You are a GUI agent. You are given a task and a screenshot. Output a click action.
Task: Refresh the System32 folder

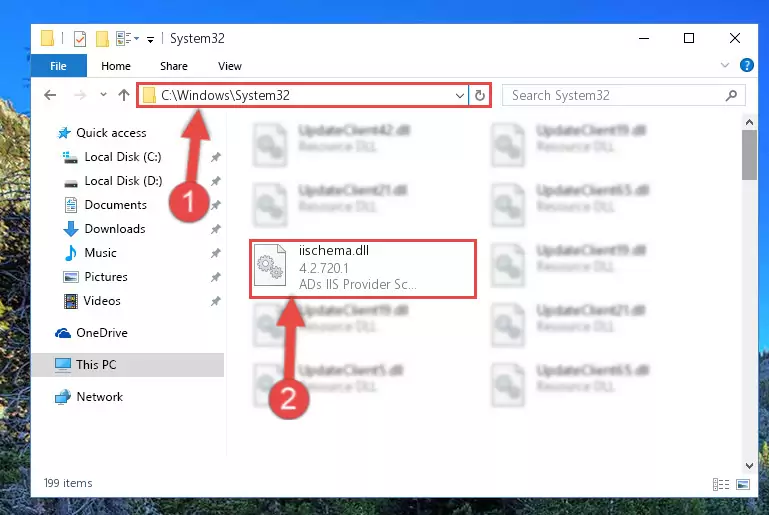(x=480, y=96)
